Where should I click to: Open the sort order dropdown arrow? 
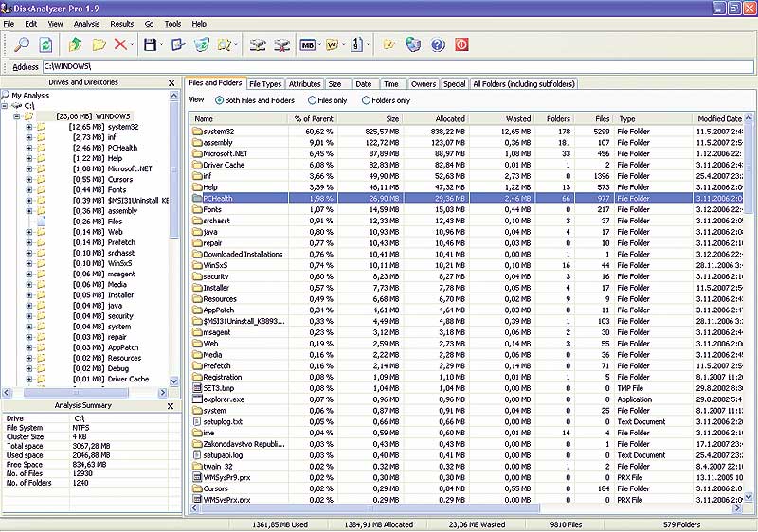pos(368,44)
